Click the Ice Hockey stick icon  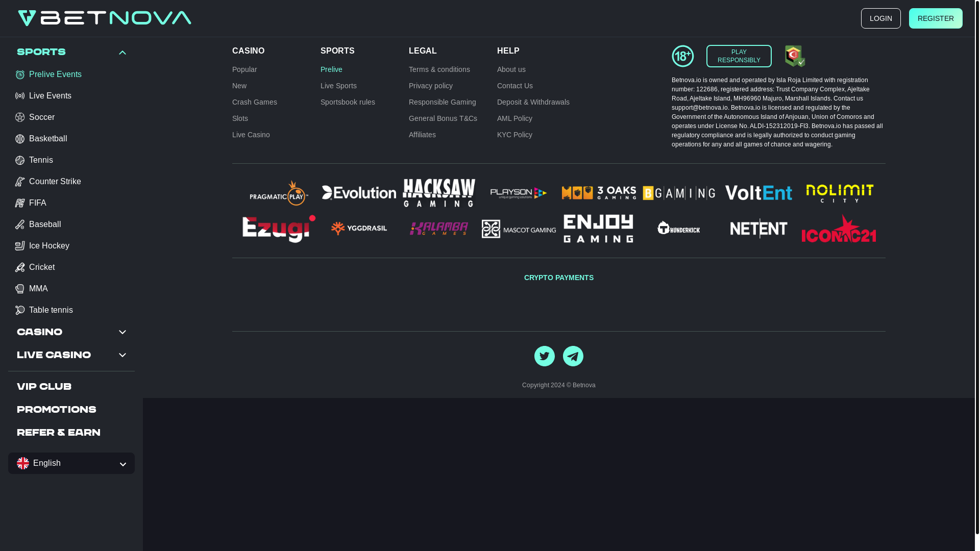click(x=20, y=246)
